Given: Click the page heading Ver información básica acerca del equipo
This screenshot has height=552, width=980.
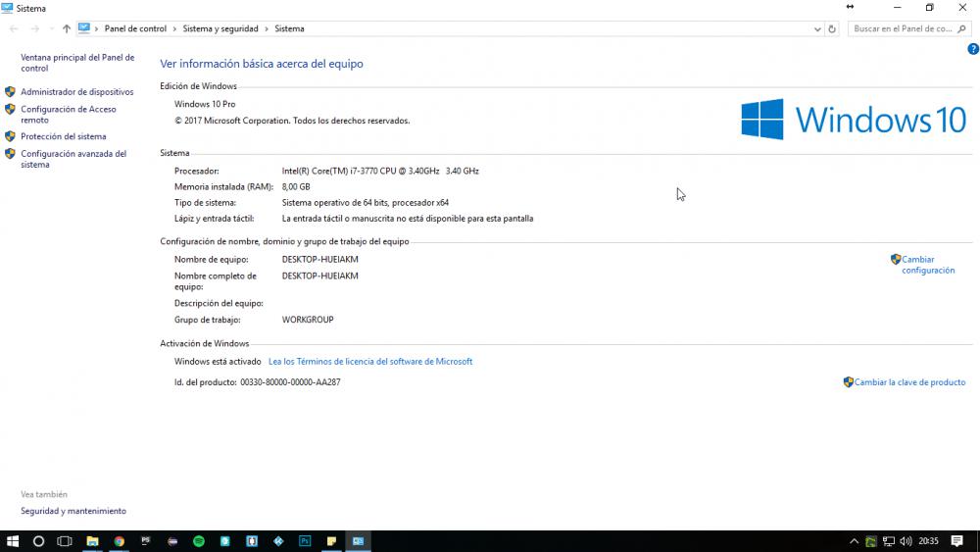Looking at the screenshot, I should (x=262, y=64).
